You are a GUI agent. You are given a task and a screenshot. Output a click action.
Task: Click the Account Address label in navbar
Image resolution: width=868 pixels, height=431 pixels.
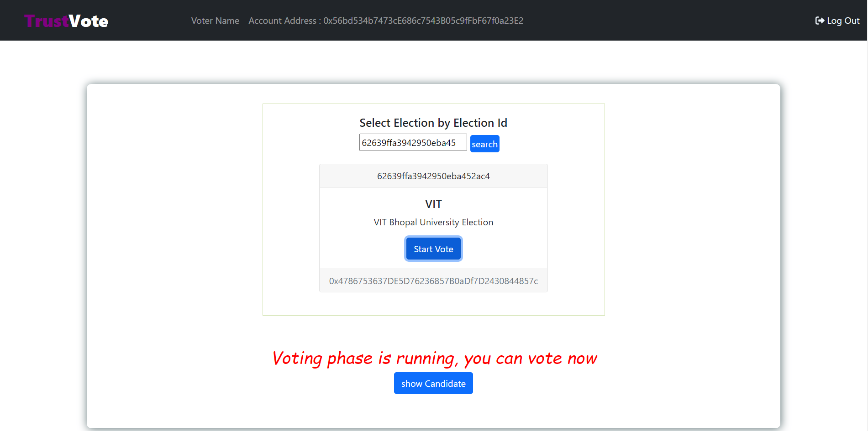click(282, 21)
